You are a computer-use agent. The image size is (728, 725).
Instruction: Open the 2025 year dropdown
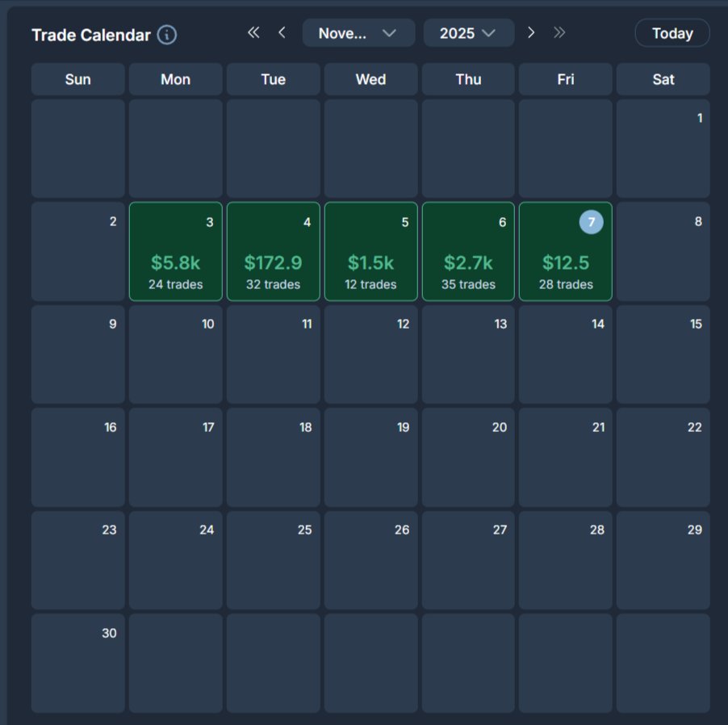(468, 32)
